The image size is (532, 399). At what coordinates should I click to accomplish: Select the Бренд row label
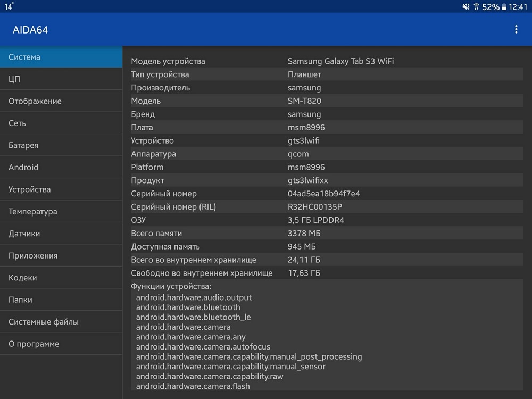coord(143,114)
